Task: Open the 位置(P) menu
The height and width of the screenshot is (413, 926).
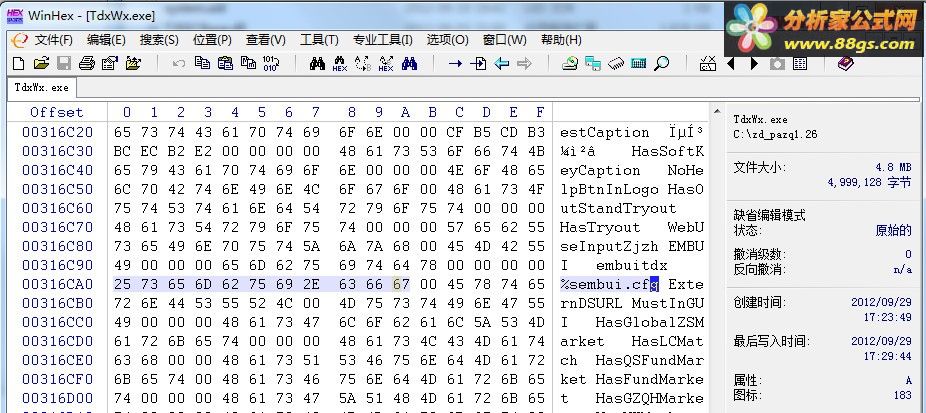Action: point(212,40)
